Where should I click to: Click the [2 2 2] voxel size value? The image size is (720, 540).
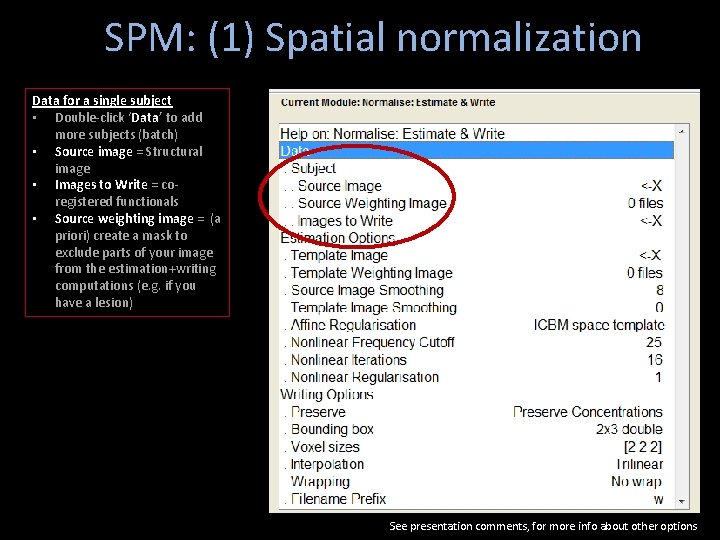pos(643,447)
